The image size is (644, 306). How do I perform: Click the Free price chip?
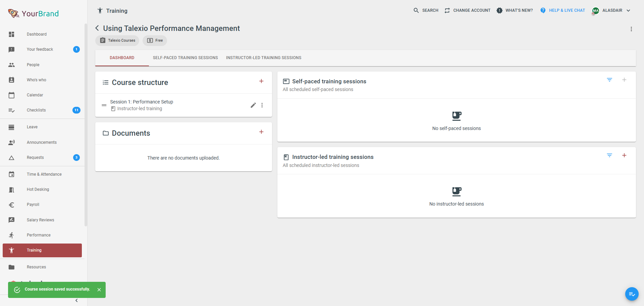pyautogui.click(x=155, y=40)
